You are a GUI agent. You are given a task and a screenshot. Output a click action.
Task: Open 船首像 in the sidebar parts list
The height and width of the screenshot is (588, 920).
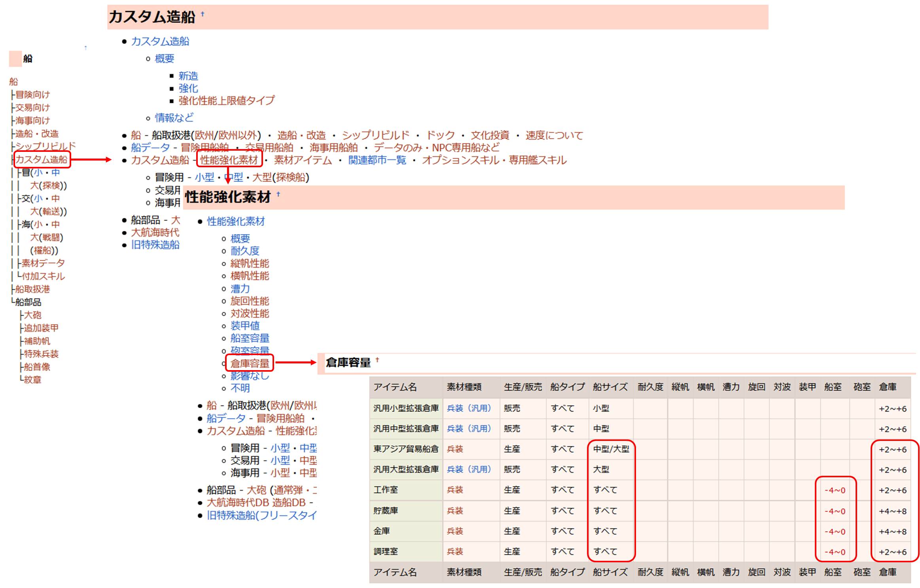(x=37, y=367)
